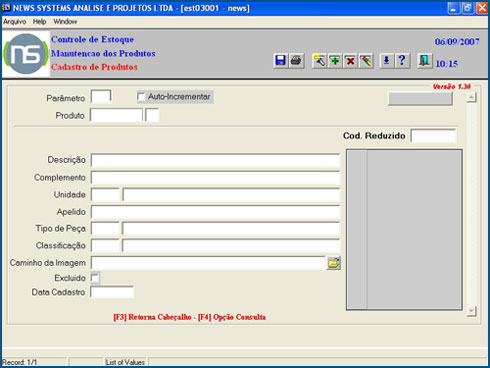The image size is (490, 368).
Task: Click the wide Produto code field
Action: 116,115
